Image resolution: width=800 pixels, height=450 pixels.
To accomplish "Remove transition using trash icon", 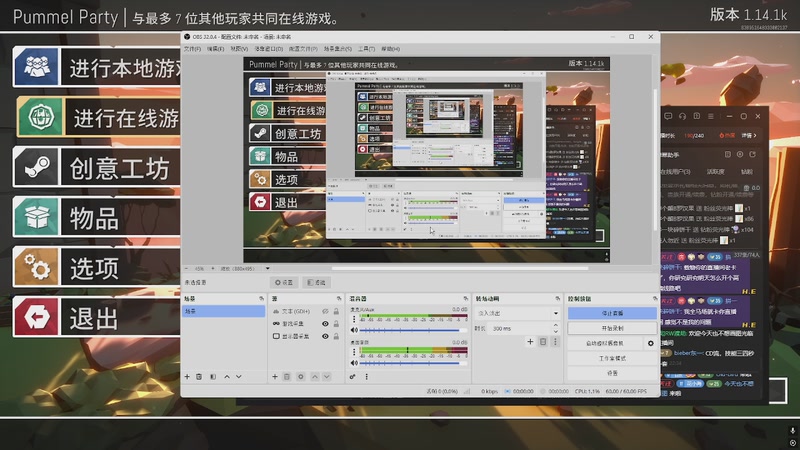I will pyautogui.click(x=543, y=341).
